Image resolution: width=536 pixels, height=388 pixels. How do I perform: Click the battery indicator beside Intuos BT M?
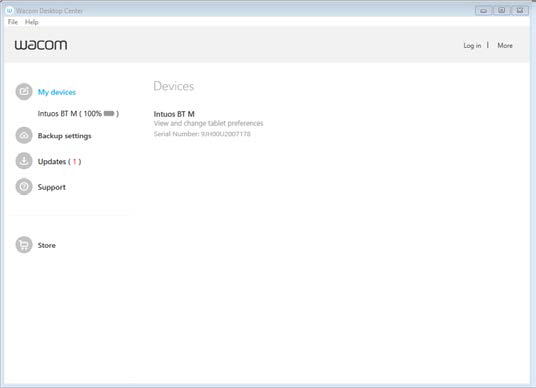[x=109, y=113]
